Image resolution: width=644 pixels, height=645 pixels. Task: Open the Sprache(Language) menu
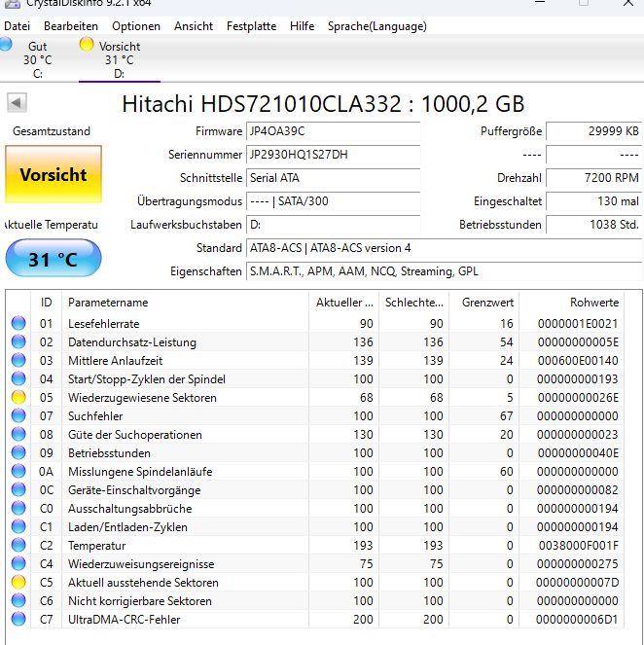pos(377,26)
